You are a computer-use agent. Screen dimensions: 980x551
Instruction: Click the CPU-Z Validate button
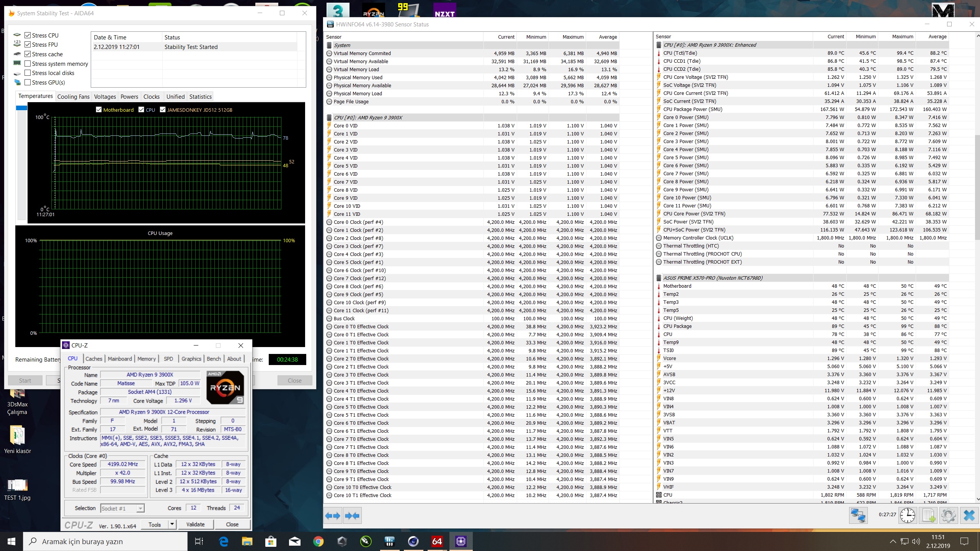pyautogui.click(x=195, y=524)
